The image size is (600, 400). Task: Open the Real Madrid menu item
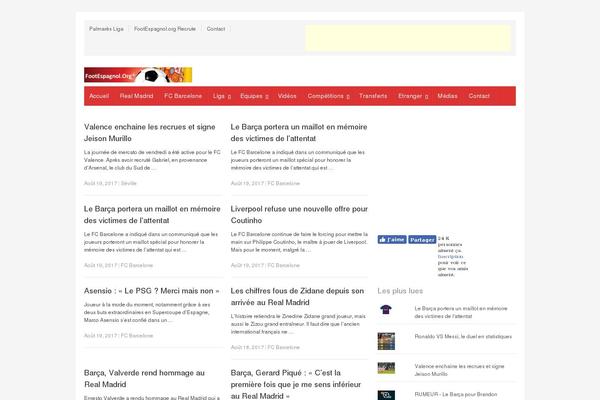136,96
